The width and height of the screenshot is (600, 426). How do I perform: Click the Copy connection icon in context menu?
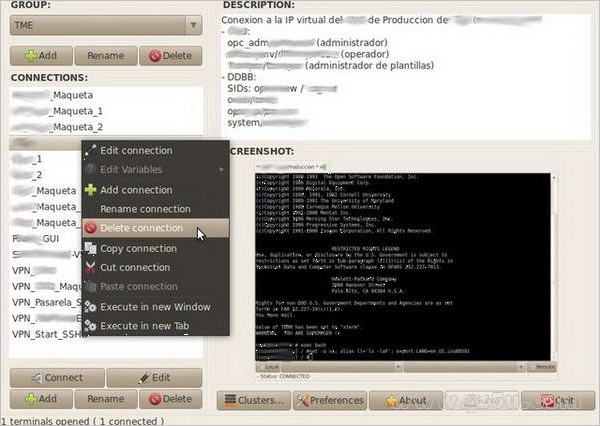(91, 248)
